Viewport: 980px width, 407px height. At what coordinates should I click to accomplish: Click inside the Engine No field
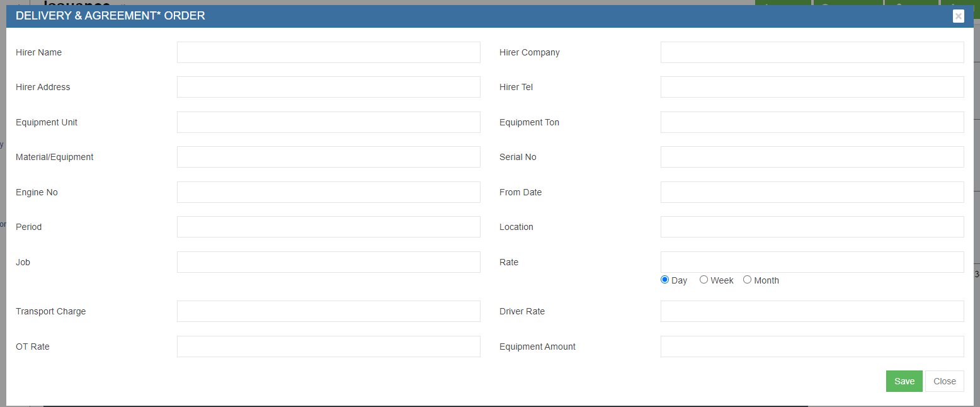[328, 192]
